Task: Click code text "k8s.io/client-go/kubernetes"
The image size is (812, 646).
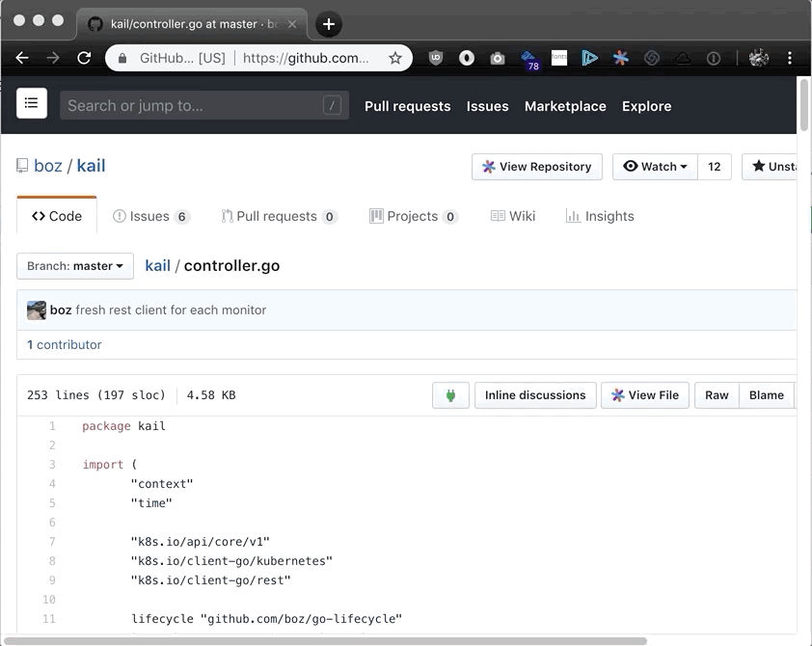Action: pyautogui.click(x=231, y=561)
